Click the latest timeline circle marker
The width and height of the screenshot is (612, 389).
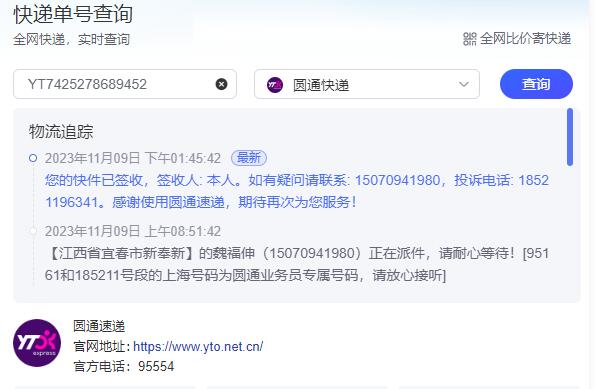click(x=33, y=158)
